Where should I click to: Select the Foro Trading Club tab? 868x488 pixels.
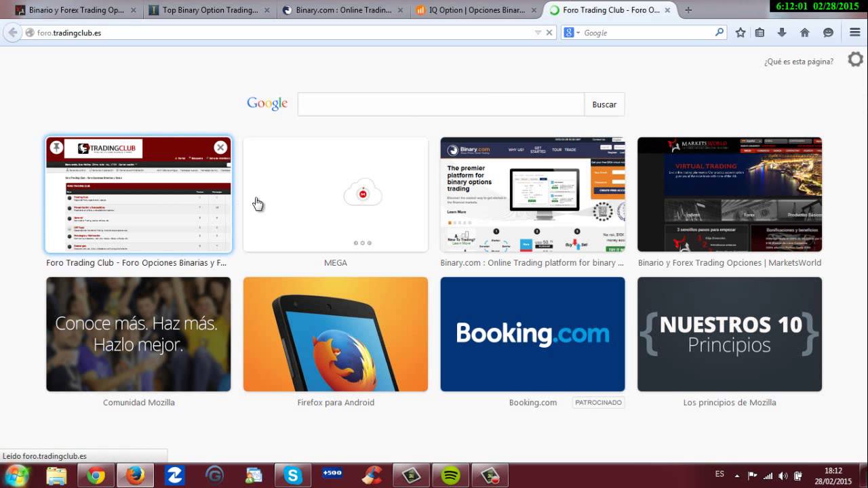610,10
